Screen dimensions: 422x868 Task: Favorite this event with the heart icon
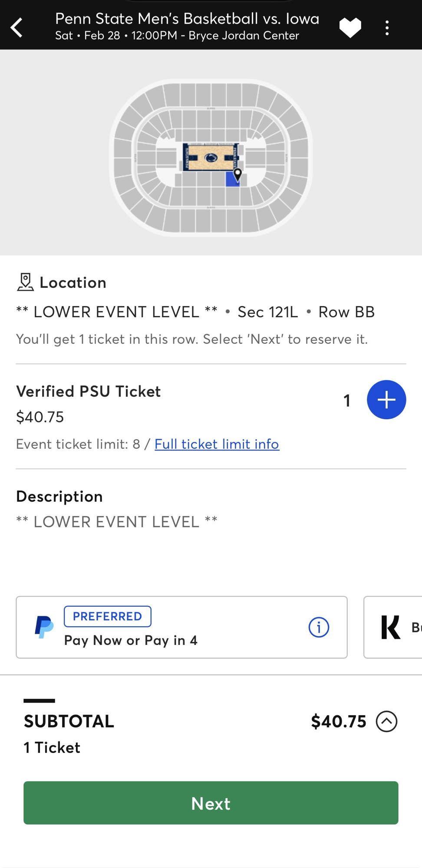[350, 28]
